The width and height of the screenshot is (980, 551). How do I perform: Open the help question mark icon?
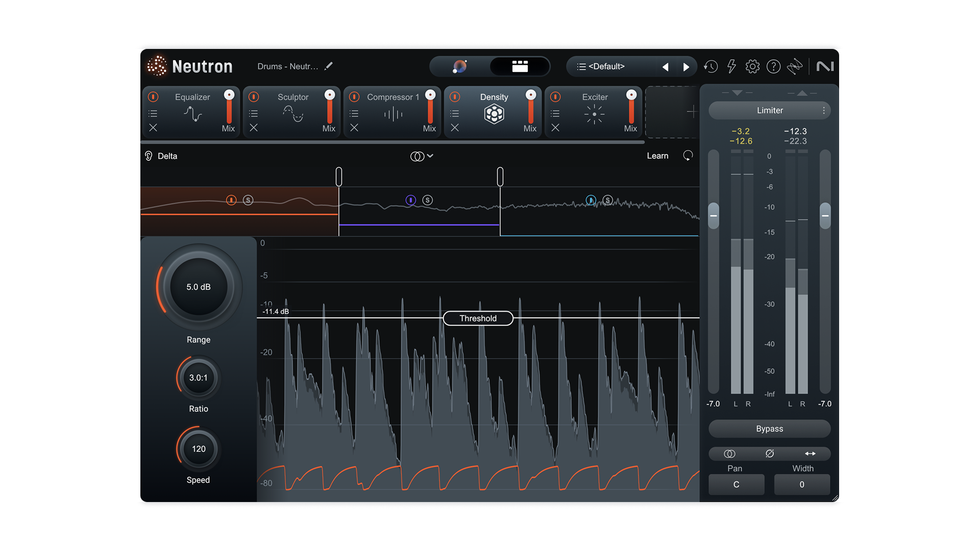[773, 66]
